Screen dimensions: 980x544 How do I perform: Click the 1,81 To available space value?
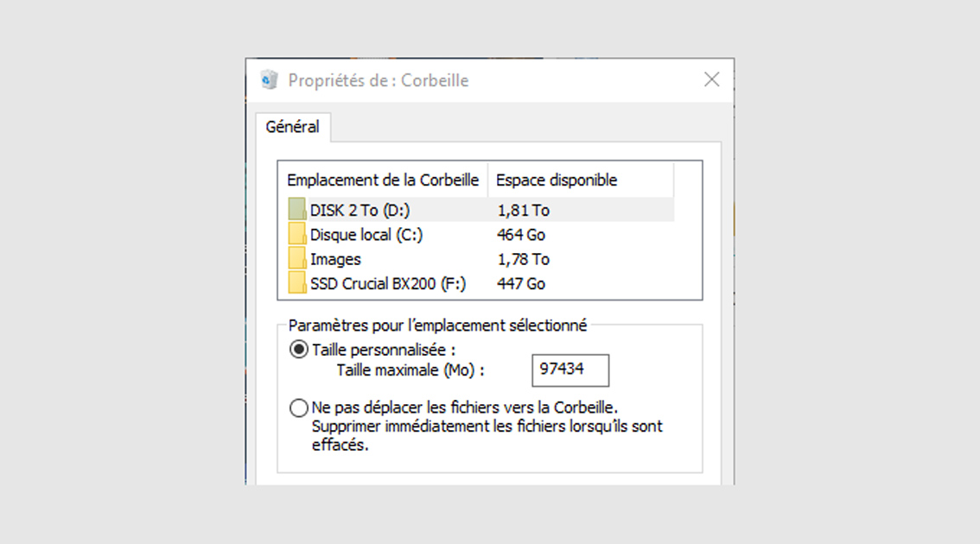tap(523, 211)
